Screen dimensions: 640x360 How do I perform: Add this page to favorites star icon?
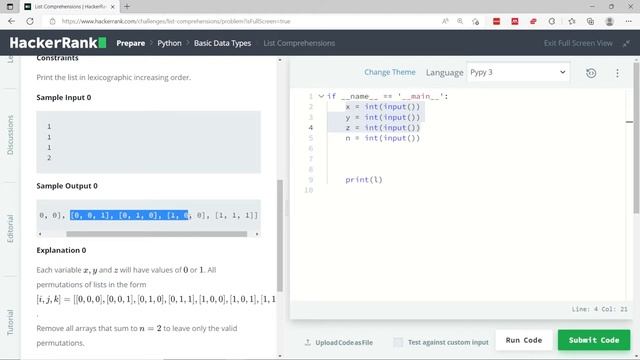(476, 21)
